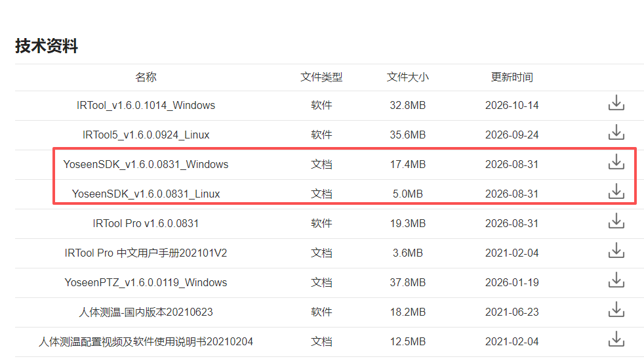Click the 2021-06-23 update date
This screenshot has width=644, height=361.
coord(512,312)
